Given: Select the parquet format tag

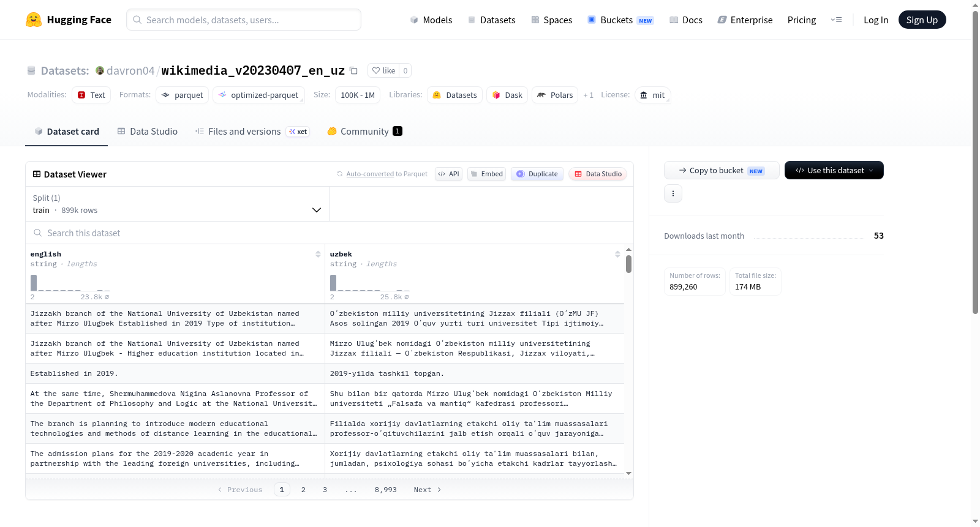Looking at the screenshot, I should (183, 95).
